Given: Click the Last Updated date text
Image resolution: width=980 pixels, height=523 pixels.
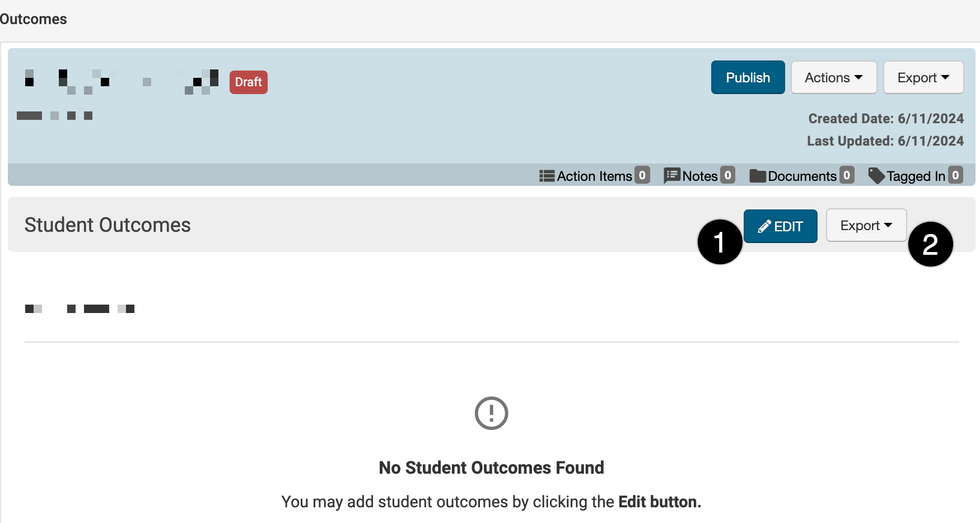Looking at the screenshot, I should coord(885,141).
